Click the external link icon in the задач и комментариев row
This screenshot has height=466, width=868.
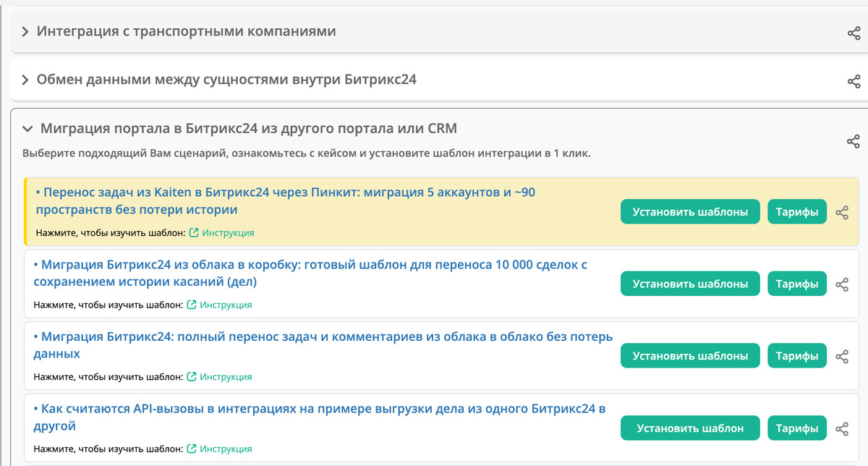pos(192,376)
